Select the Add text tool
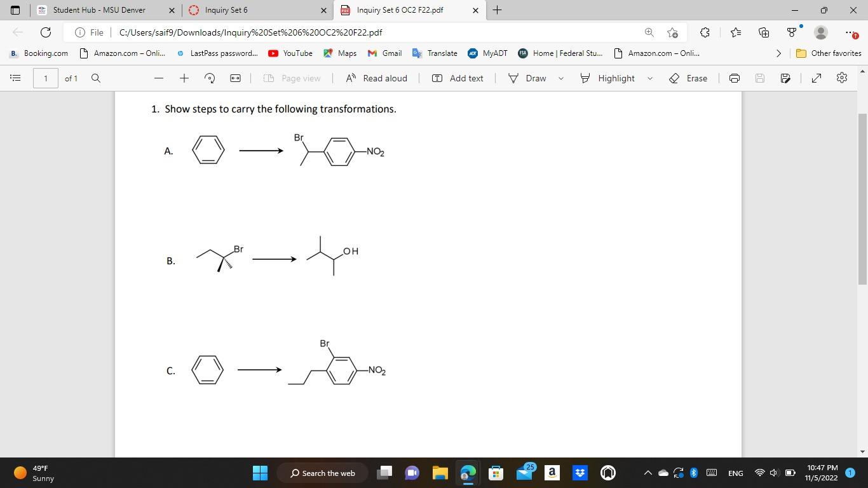The image size is (868, 488). tap(458, 78)
